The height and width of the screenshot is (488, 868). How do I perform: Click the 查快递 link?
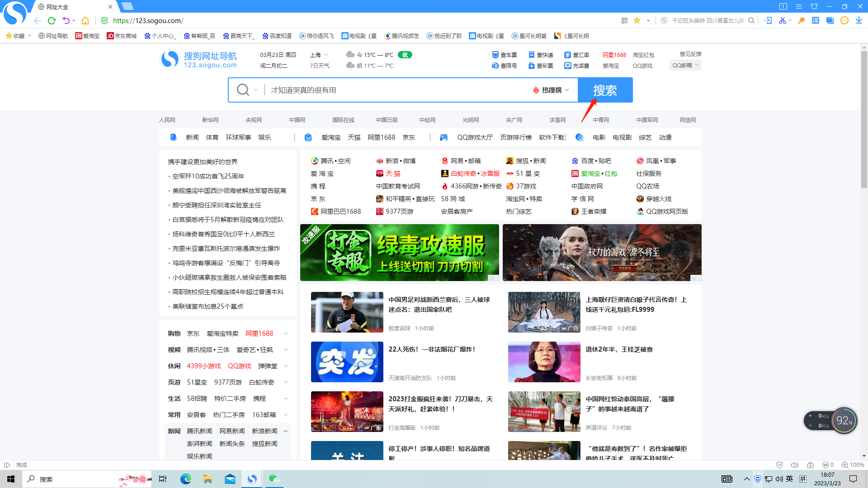coord(540,55)
